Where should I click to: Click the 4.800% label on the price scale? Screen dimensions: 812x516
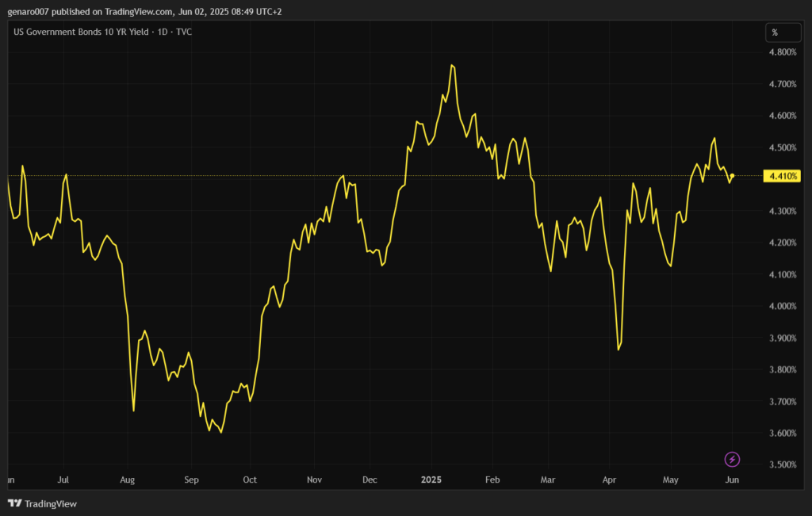(x=782, y=52)
